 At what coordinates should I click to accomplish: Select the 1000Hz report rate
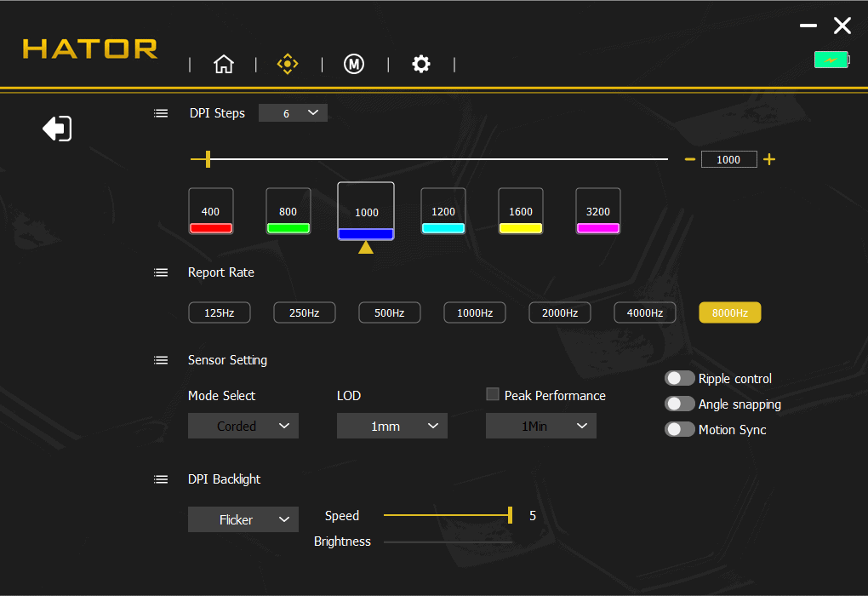[x=475, y=313]
